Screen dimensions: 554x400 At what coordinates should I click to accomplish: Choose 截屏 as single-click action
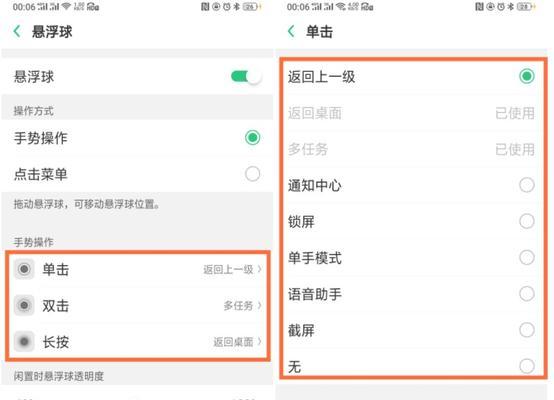(x=413, y=330)
